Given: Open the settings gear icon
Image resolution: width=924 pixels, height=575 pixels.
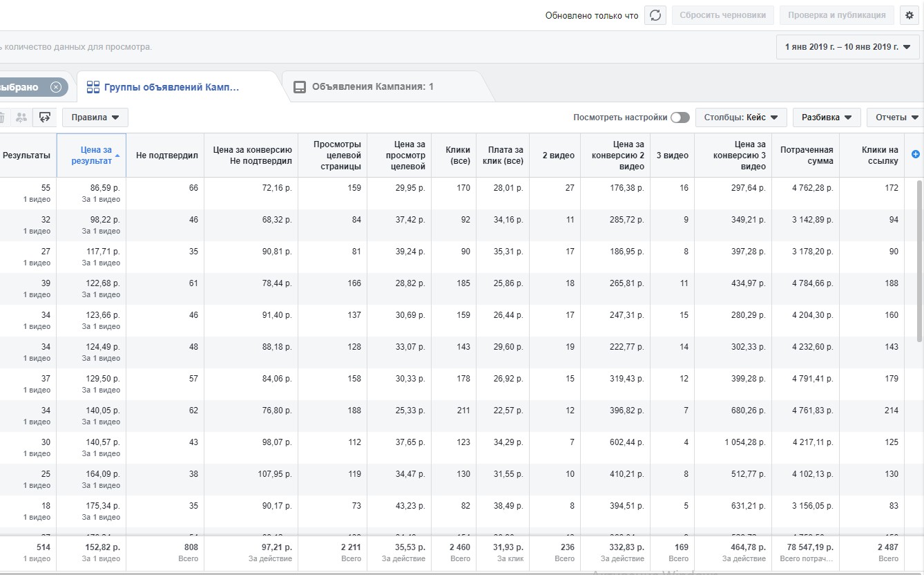Looking at the screenshot, I should coord(908,15).
